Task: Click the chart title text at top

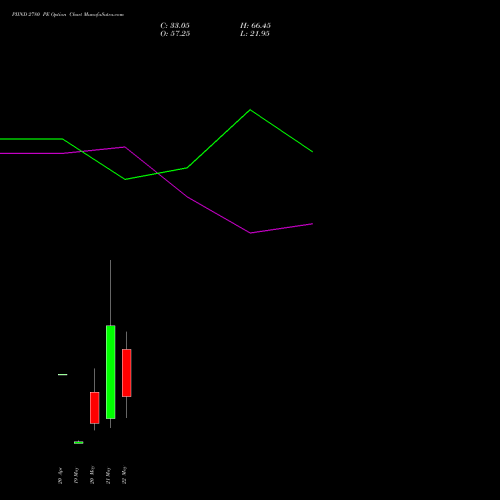Action: coord(68,15)
